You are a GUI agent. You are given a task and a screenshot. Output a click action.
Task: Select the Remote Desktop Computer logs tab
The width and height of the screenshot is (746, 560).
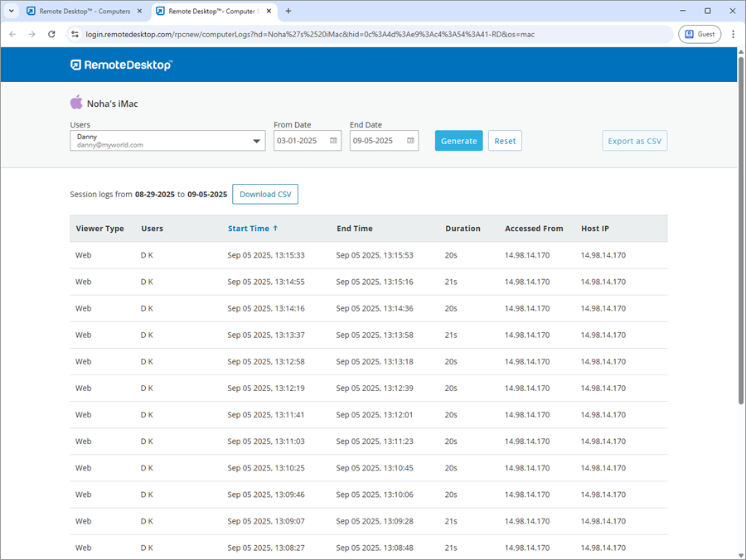(x=211, y=12)
